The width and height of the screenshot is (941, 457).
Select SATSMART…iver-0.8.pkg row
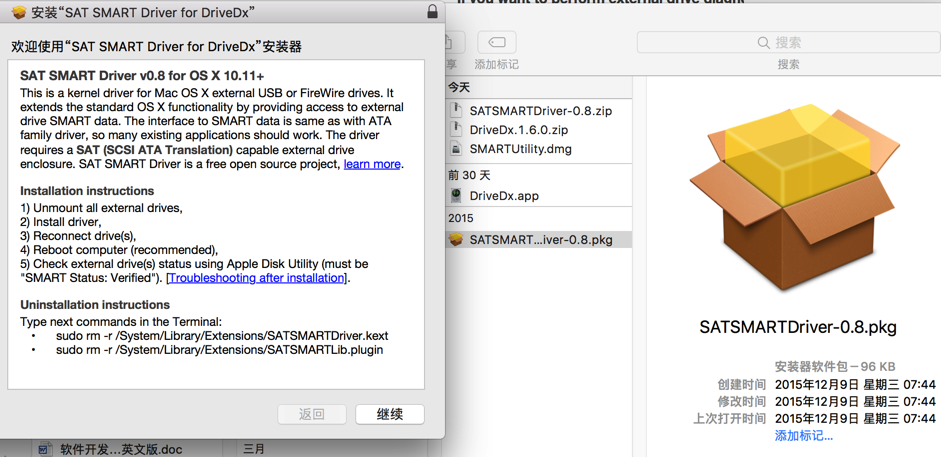click(x=540, y=239)
